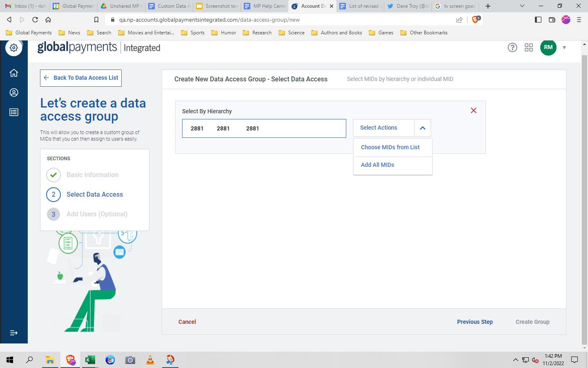Image resolution: width=588 pixels, height=368 pixels.
Task: Open the Select Data Access section
Action: tap(95, 194)
